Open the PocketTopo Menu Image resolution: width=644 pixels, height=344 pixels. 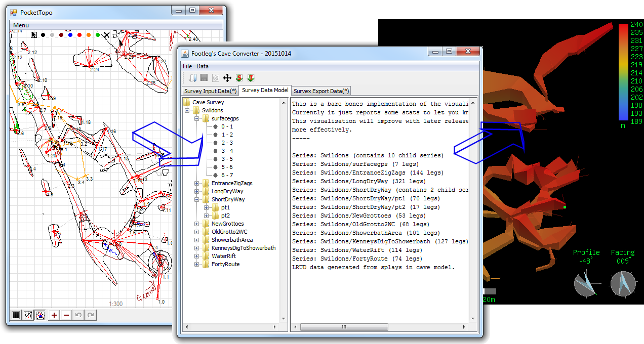pos(21,25)
